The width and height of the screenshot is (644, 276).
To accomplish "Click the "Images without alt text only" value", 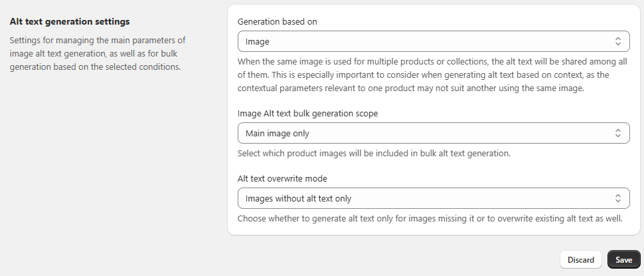I will click(298, 198).
